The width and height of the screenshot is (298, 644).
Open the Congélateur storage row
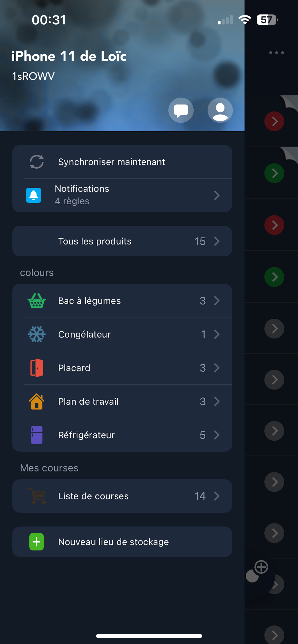84,334
